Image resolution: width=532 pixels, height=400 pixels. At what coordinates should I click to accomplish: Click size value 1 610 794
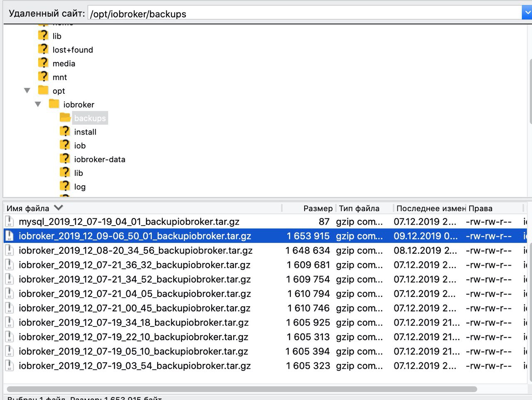click(309, 294)
